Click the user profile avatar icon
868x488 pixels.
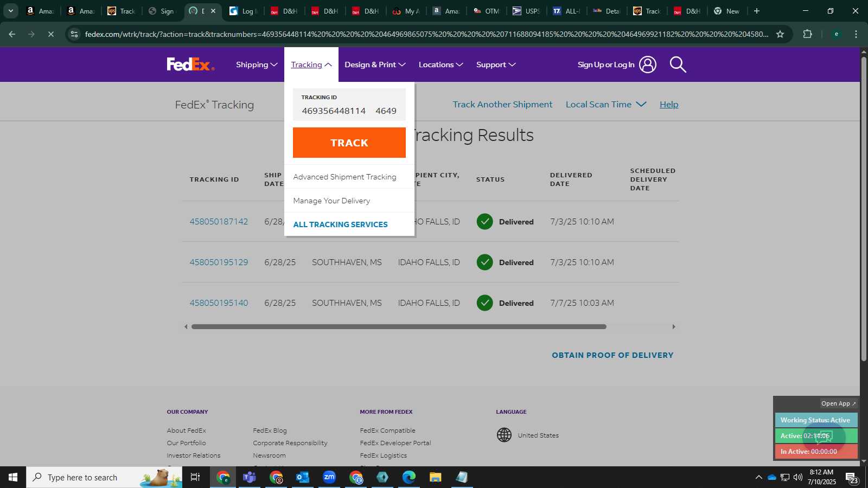tap(647, 65)
